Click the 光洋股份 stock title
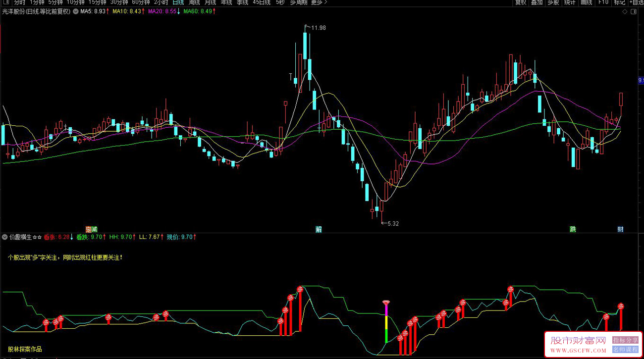 37,11
